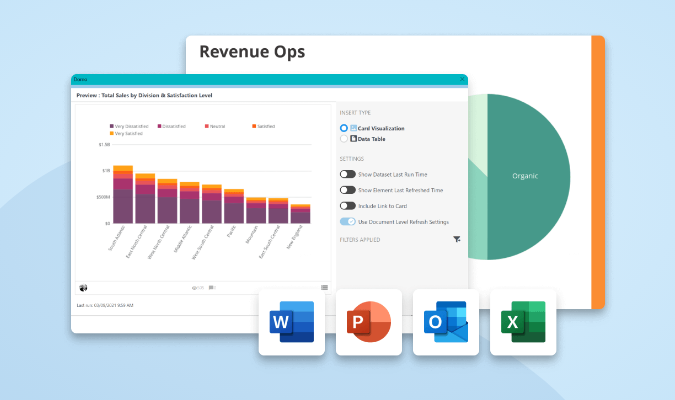Click the 'INSERT TYPE' section label
Viewport: 675px width, 400px height.
(355, 113)
